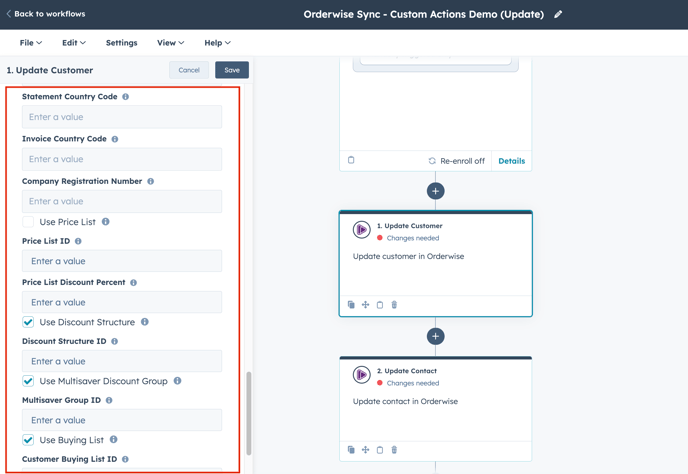Click the Back to workflows arrow link
Screen dimensions: 688x474
(x=46, y=14)
